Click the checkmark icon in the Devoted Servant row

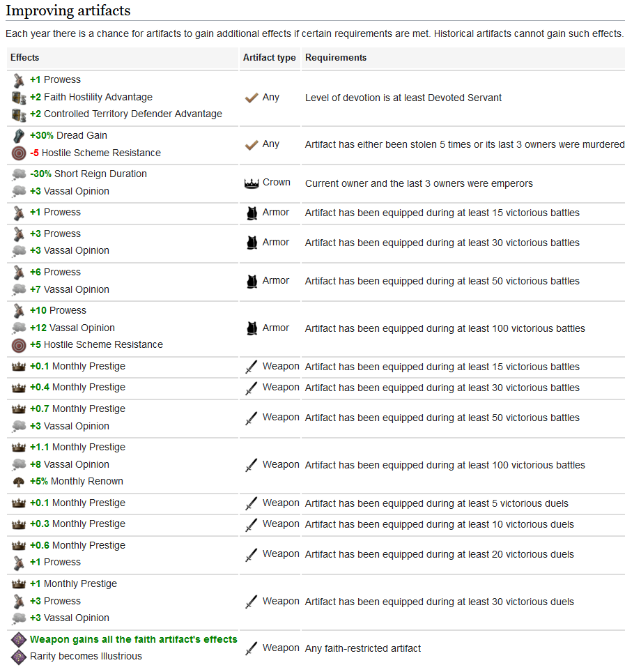click(x=252, y=98)
